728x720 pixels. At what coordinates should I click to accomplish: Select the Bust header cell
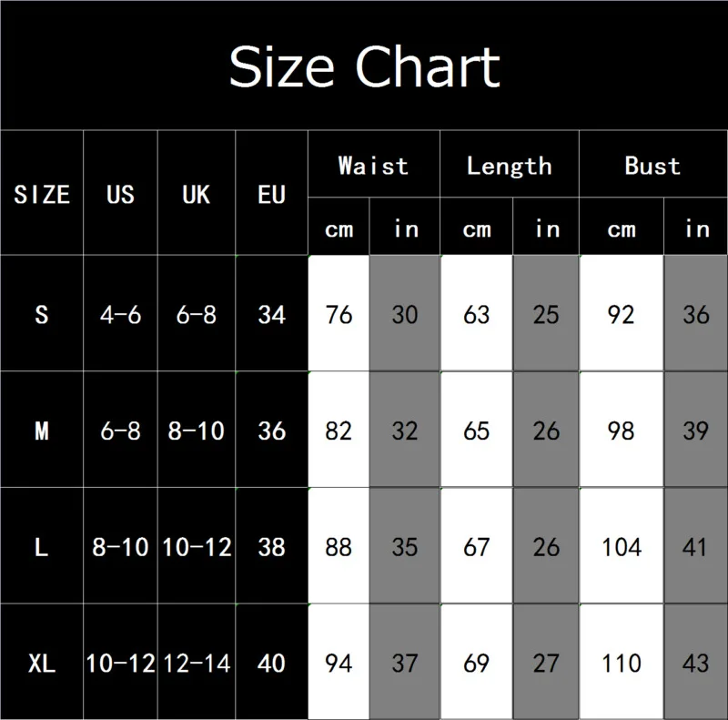[x=652, y=166]
